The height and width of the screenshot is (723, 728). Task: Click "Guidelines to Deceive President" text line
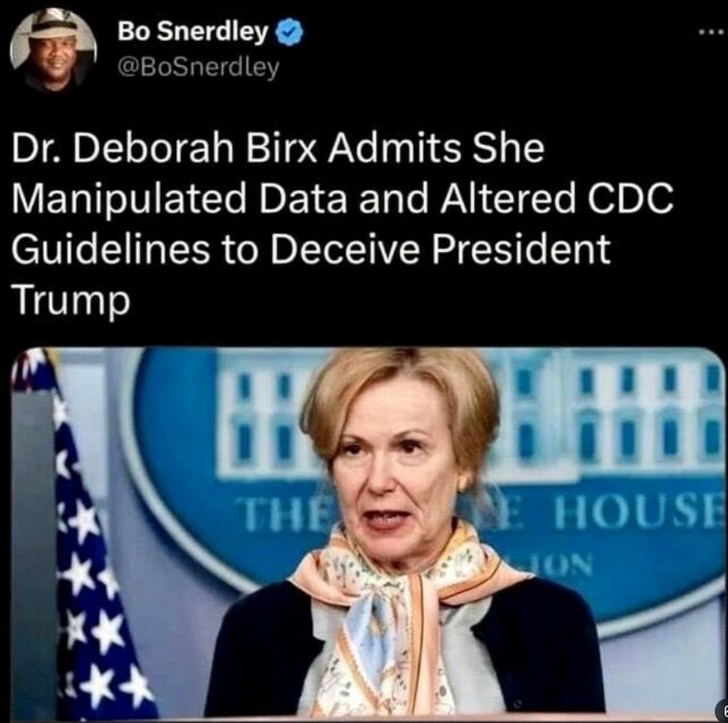310,249
